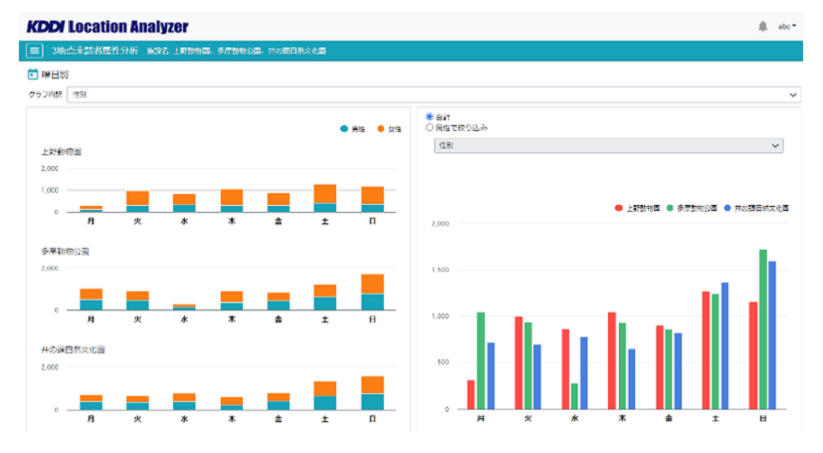Select the 合計 radio button

430,116
